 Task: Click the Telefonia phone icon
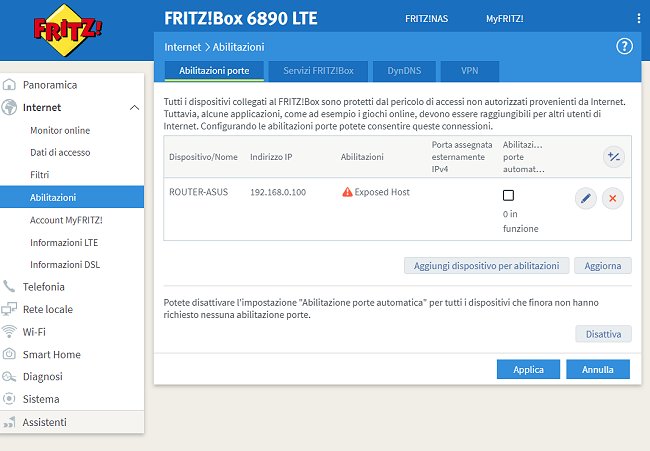point(9,286)
